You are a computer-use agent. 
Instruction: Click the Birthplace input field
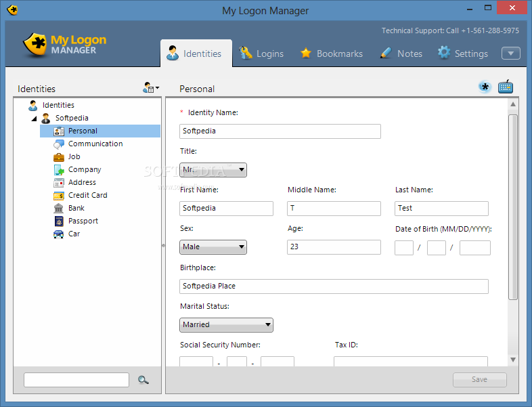click(x=334, y=286)
